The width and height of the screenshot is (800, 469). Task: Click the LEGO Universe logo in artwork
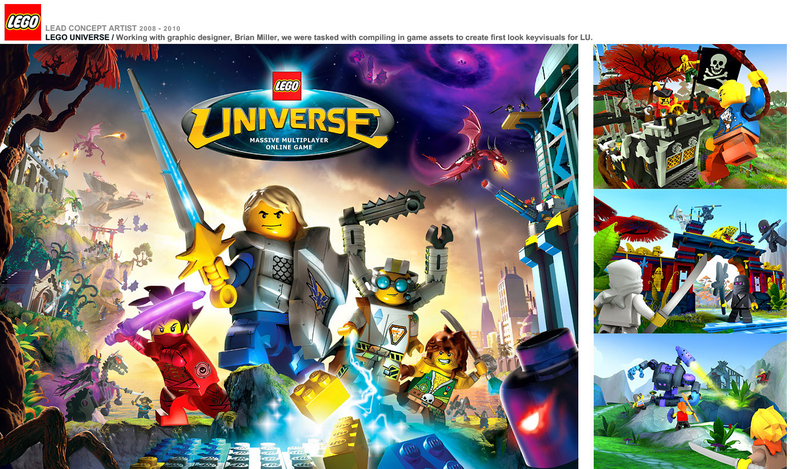(288, 115)
